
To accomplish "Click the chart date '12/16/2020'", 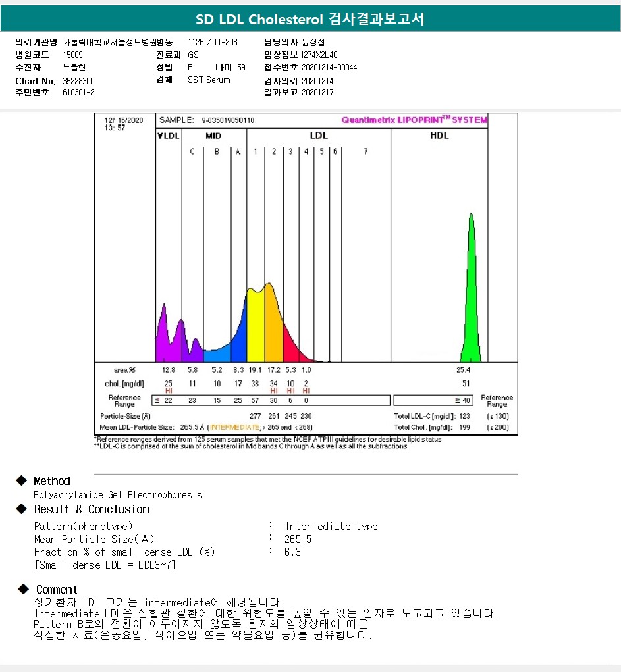I will pyautogui.click(x=124, y=120).
